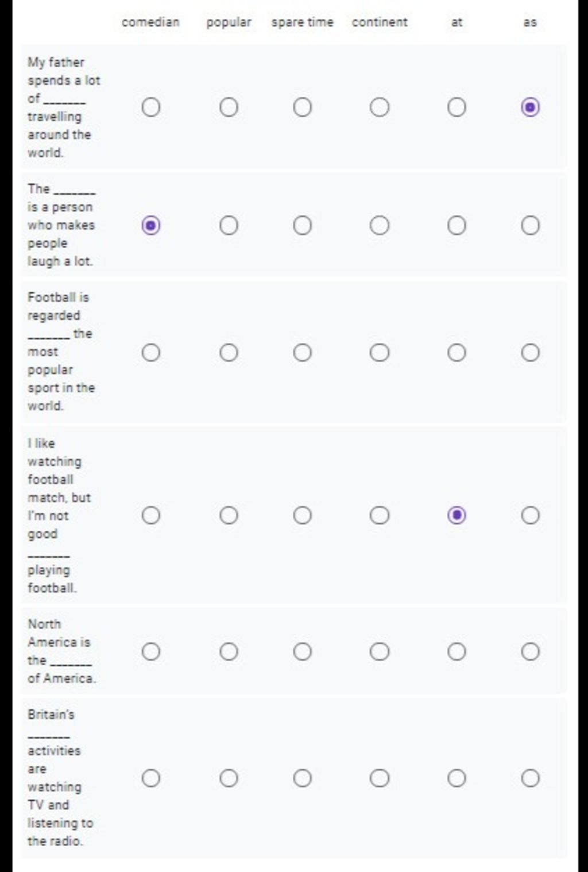Choose 'popular' for 'Football is regarded' row
Viewport: 588px width, 872px height.
pyautogui.click(x=229, y=352)
